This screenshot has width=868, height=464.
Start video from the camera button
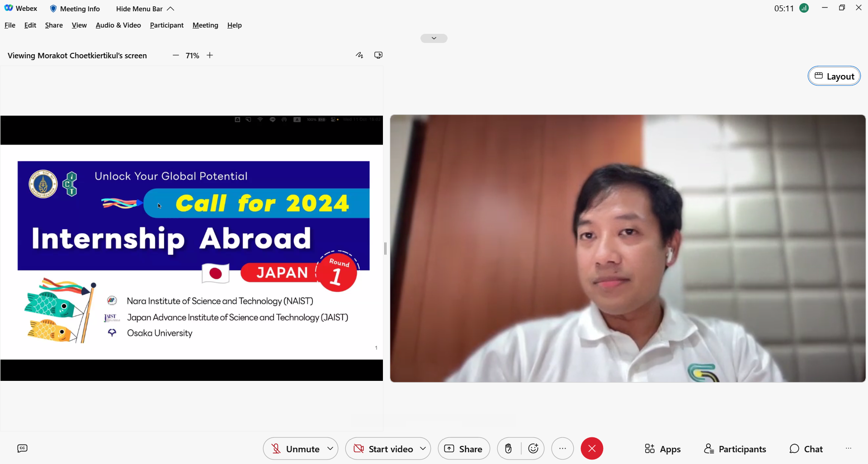[x=383, y=449]
